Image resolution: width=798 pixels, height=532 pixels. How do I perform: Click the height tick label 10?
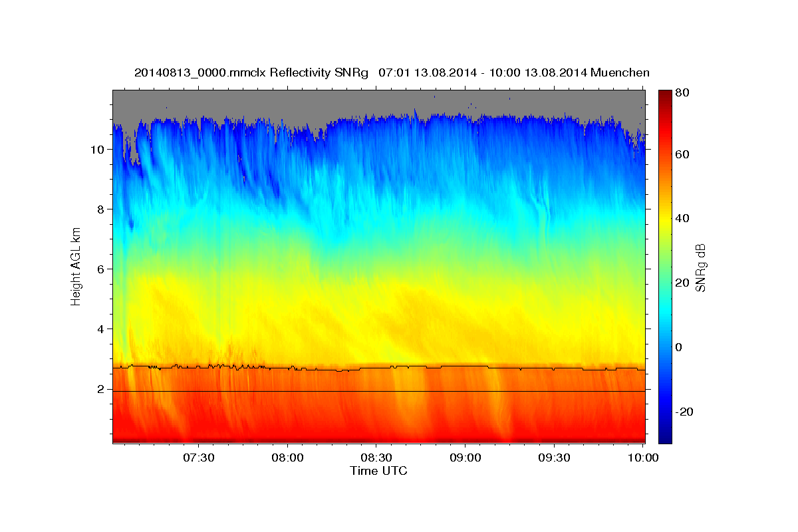click(98, 150)
